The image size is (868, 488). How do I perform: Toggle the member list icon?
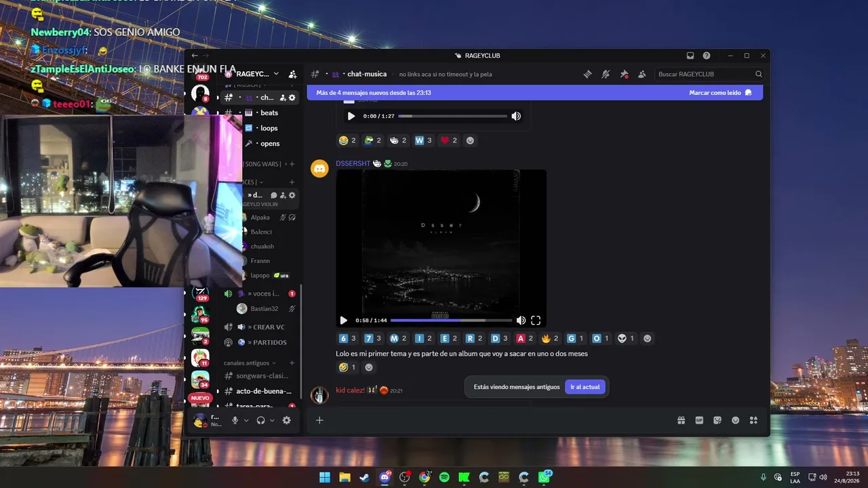point(642,74)
